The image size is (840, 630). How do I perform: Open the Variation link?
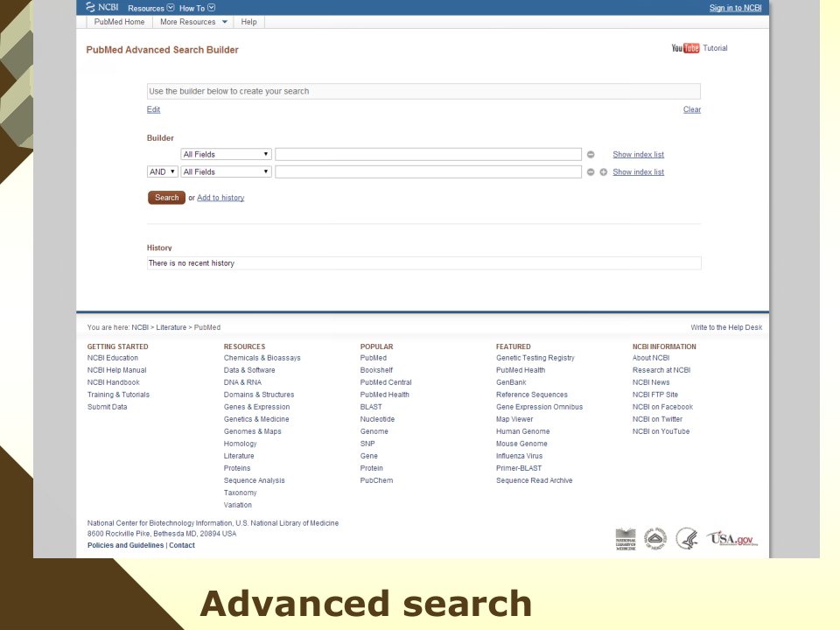(x=237, y=505)
